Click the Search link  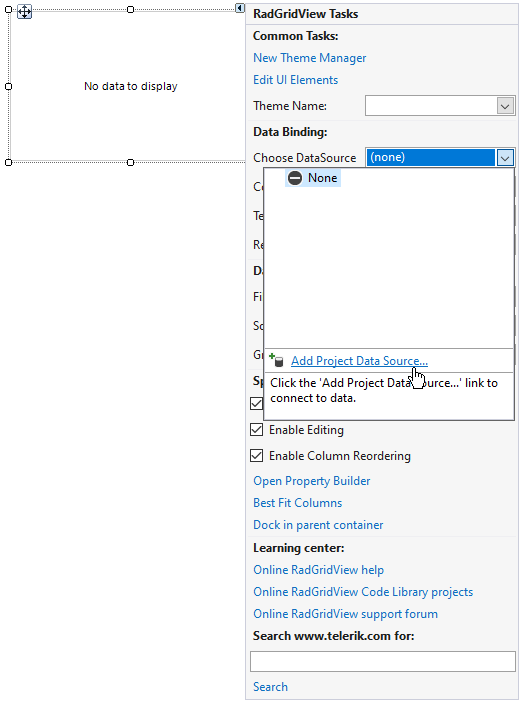click(270, 687)
